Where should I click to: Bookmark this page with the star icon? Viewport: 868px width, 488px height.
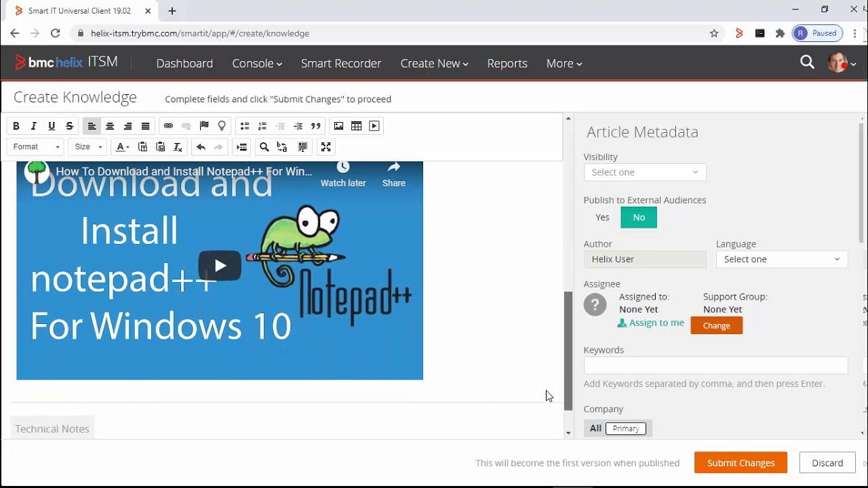[x=714, y=33]
